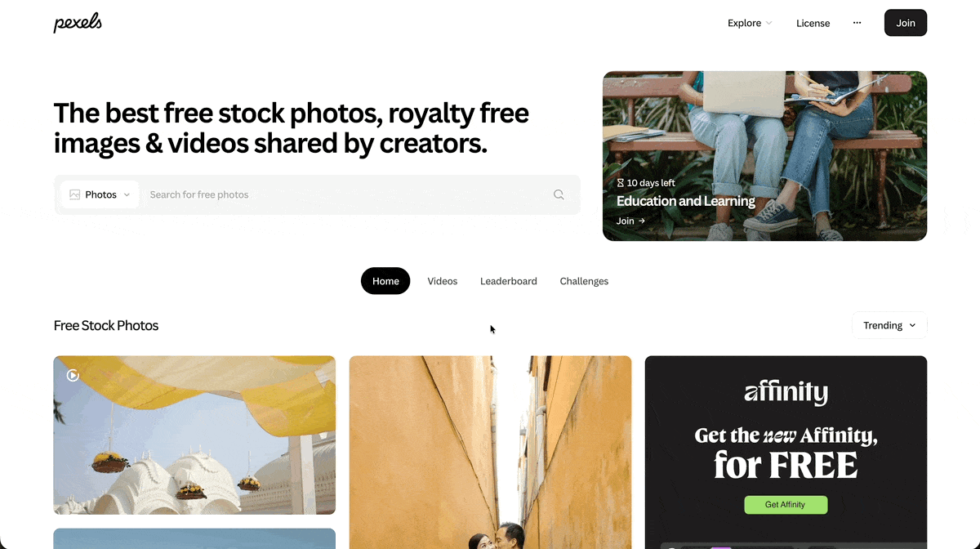
Task: Click the arrow next to the challenge's Join
Action: coord(642,221)
